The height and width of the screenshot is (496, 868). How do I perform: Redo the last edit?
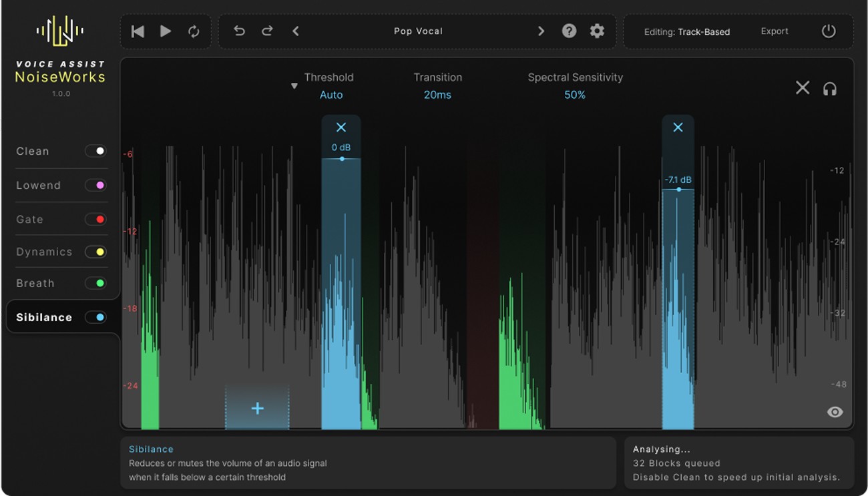[x=266, y=31]
